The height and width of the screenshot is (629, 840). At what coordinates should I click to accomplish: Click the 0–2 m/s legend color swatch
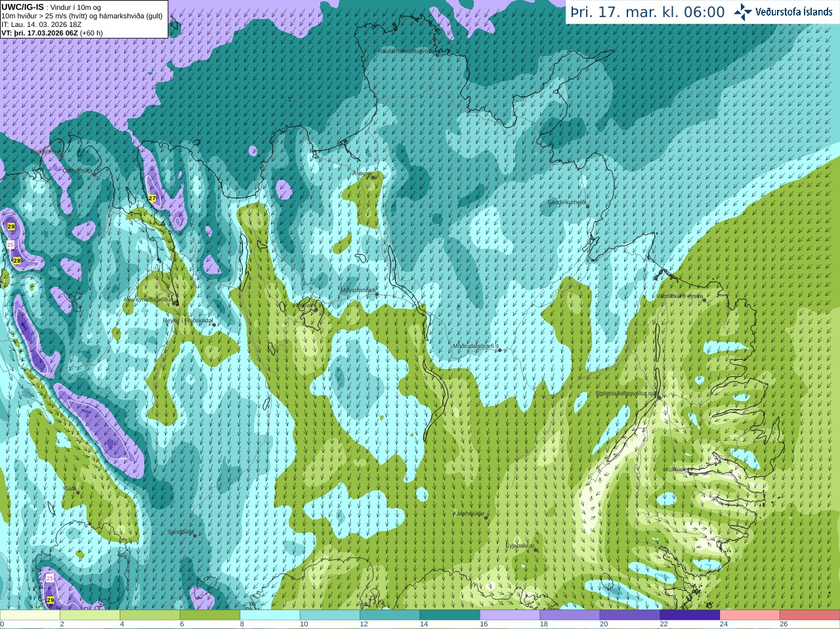pos(30,615)
